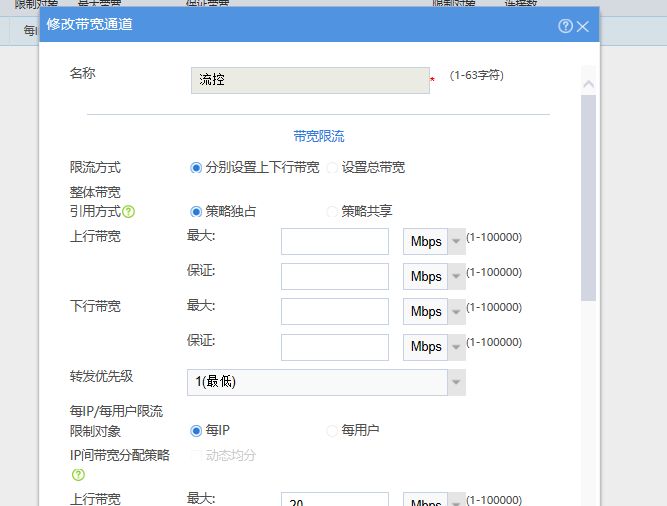667x506 pixels.
Task: Open the help icon in dialog title bar
Action: 565,26
